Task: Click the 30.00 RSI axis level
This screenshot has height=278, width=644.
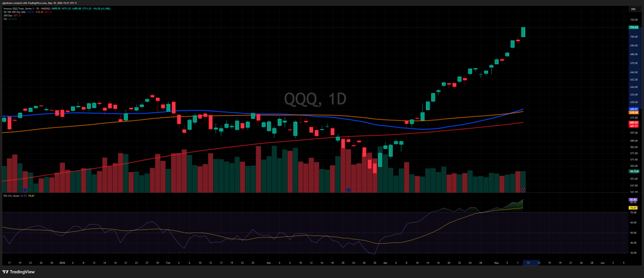Action: pos(633,253)
